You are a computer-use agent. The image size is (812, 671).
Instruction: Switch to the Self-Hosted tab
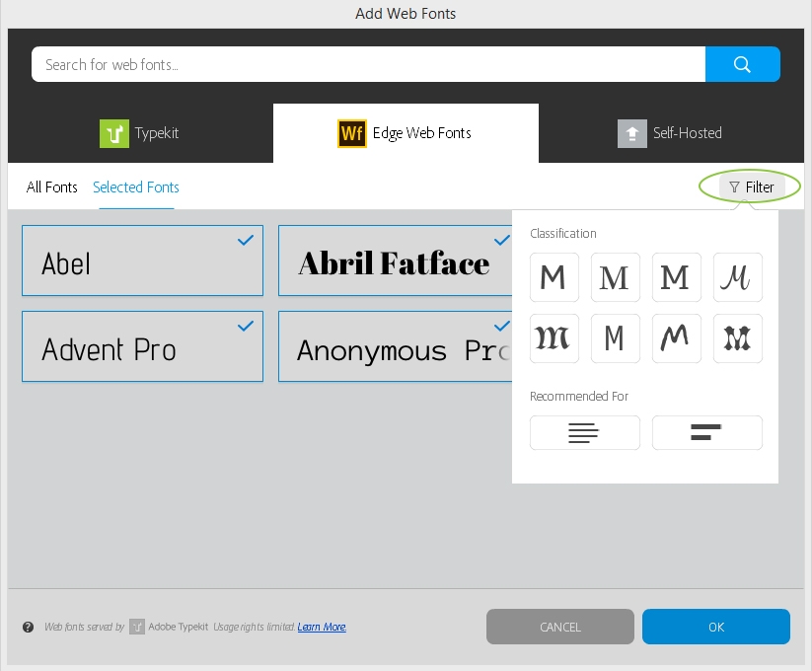point(671,133)
